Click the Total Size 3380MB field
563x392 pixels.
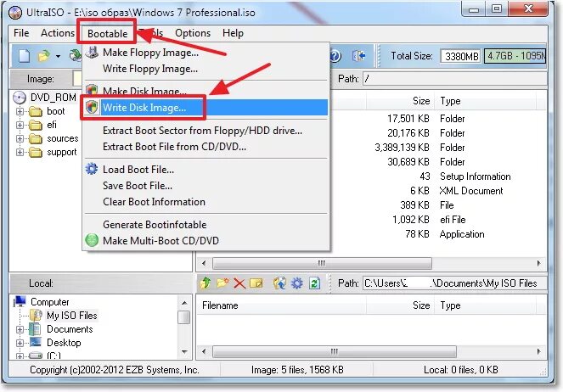[460, 56]
